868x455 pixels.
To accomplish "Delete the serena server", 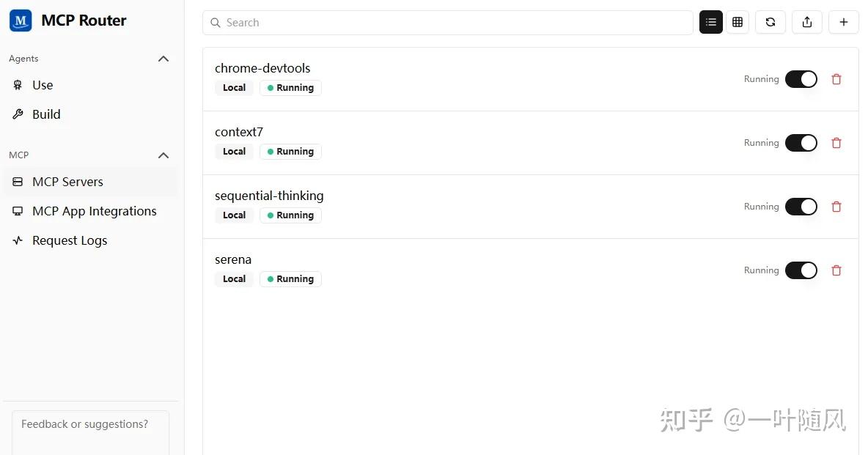I will (x=836, y=270).
